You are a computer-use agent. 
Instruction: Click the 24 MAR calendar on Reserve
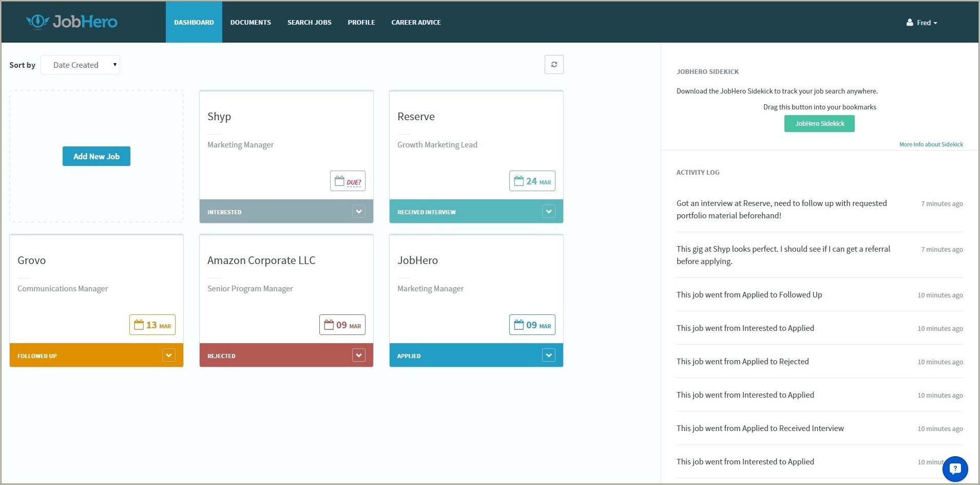(532, 181)
